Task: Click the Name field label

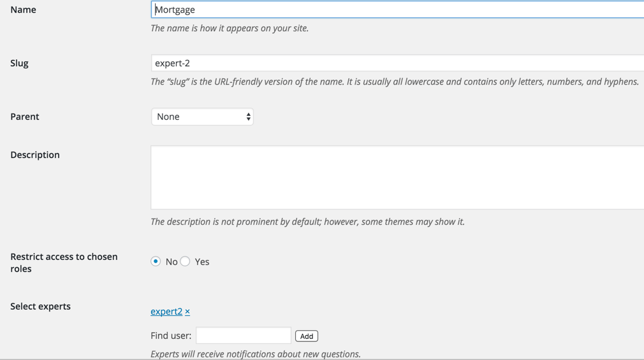Action: pyautogui.click(x=23, y=10)
